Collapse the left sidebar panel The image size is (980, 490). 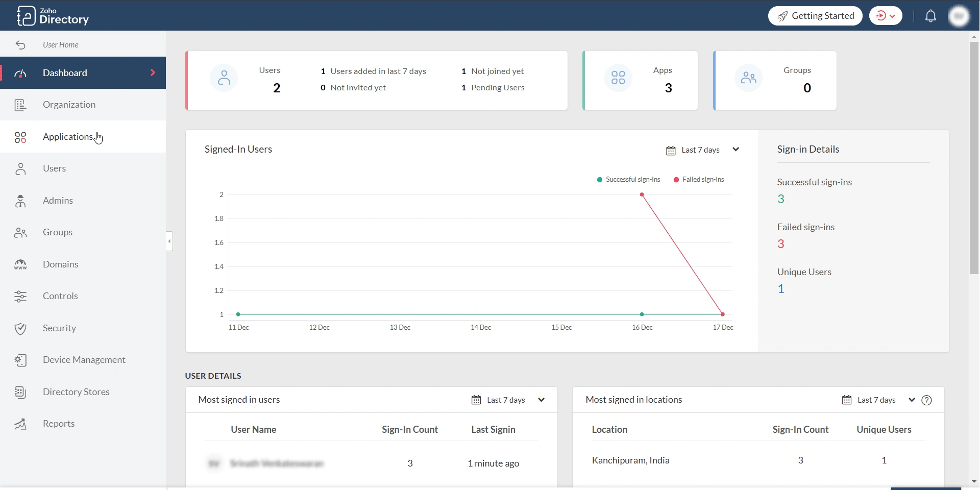click(x=169, y=241)
